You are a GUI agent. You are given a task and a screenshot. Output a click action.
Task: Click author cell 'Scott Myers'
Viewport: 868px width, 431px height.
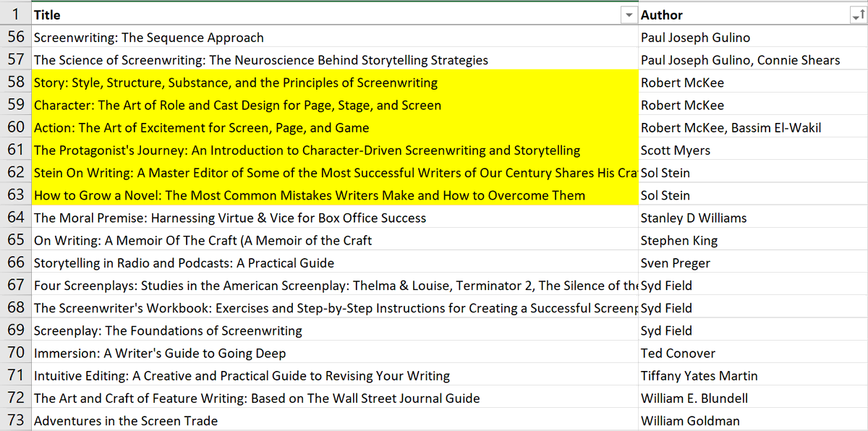(x=753, y=150)
